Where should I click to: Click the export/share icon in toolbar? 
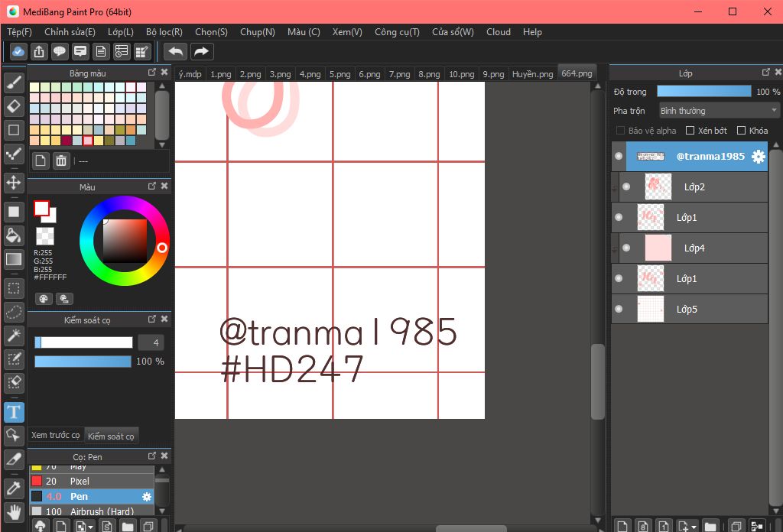39,51
